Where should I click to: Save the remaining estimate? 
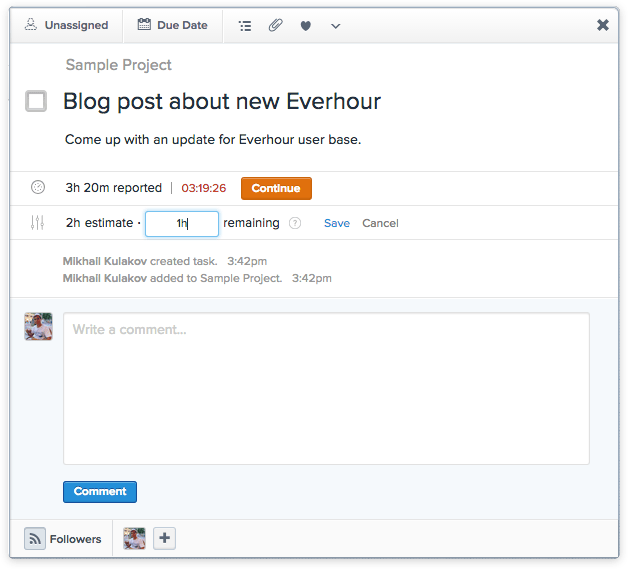(336, 223)
